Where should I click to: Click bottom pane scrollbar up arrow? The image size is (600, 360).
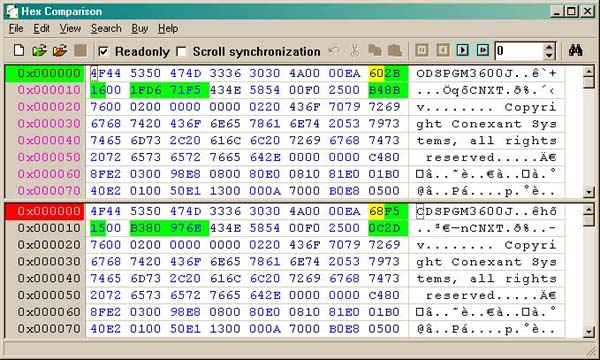coord(589,209)
